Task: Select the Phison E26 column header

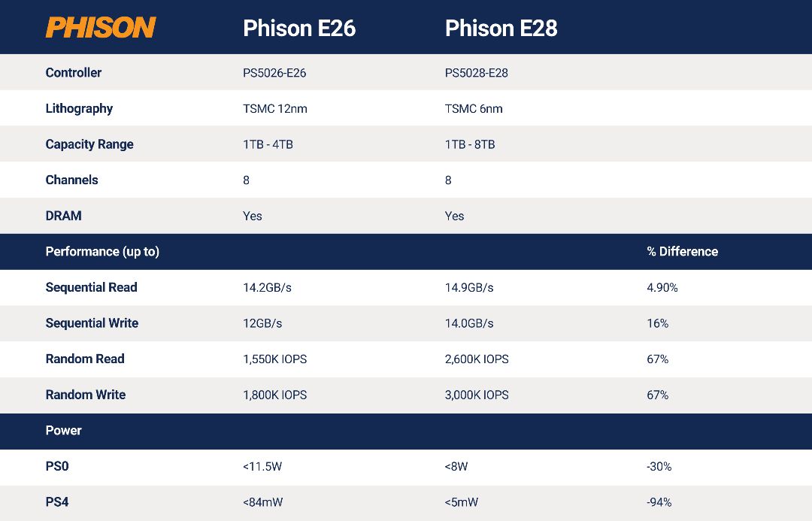Action: (299, 29)
